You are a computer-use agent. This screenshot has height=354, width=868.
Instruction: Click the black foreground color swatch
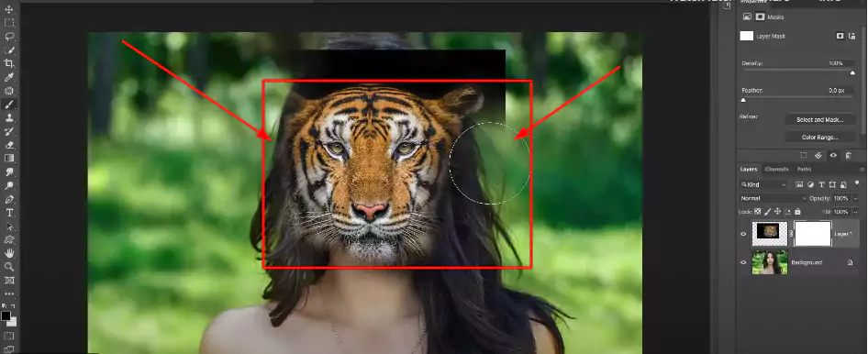click(6, 315)
